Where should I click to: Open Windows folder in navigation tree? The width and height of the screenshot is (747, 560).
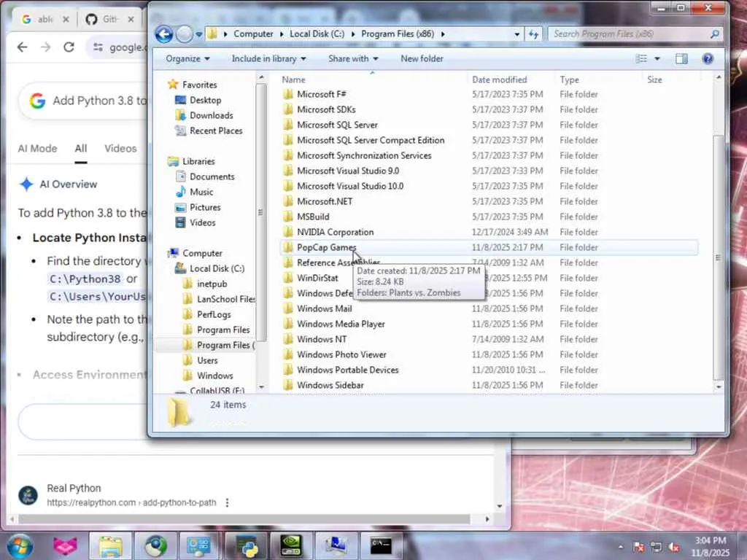pos(215,376)
